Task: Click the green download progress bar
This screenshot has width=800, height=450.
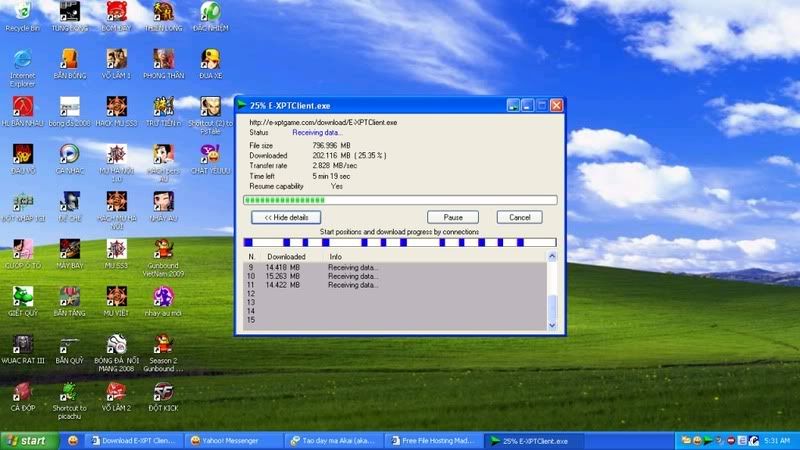Action: tap(400, 200)
